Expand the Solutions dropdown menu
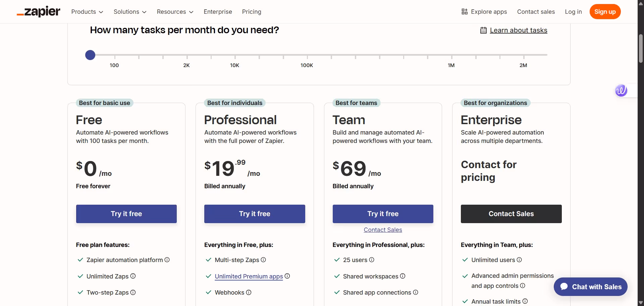This screenshot has height=306, width=644. [130, 12]
